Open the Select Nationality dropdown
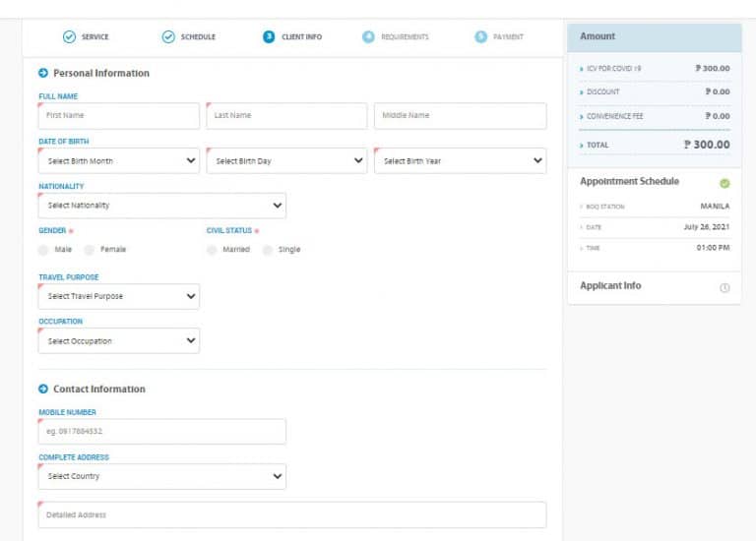This screenshot has width=756, height=541. pos(161,206)
